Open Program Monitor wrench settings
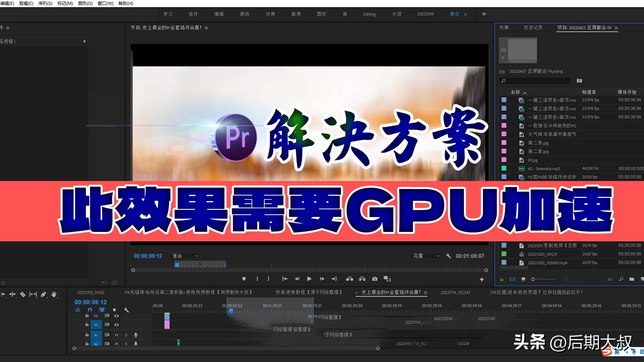Image resolution: width=644 pixels, height=362 pixels. (448, 256)
